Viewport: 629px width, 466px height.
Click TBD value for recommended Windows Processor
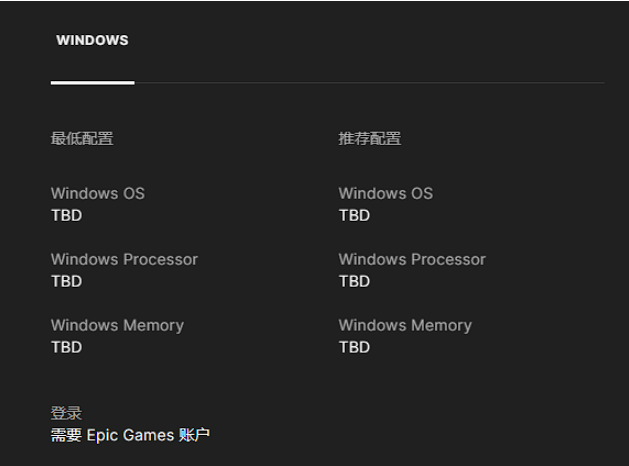click(354, 281)
